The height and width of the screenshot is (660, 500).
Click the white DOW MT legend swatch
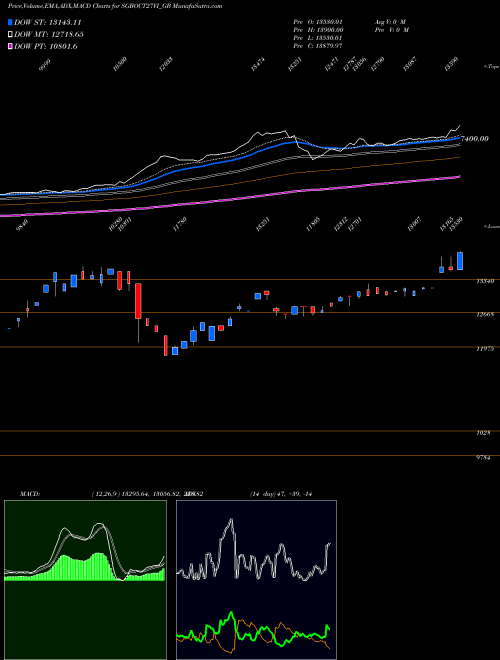pos(11,35)
